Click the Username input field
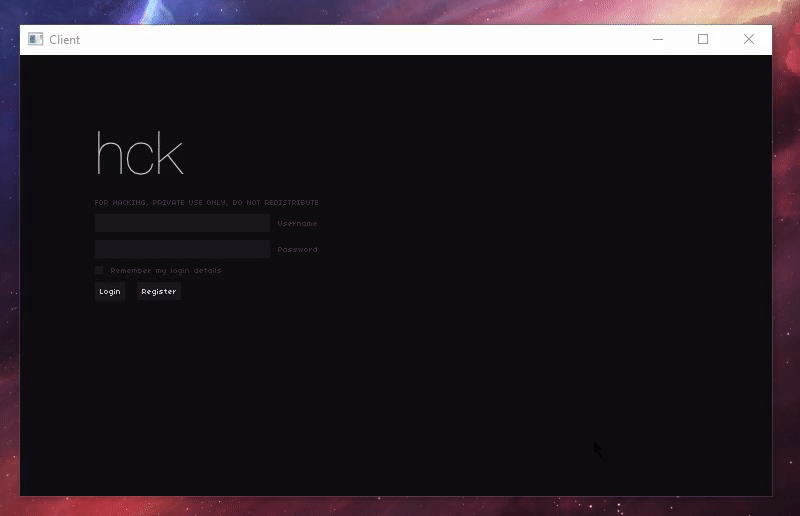The height and width of the screenshot is (516, 800). pos(182,223)
